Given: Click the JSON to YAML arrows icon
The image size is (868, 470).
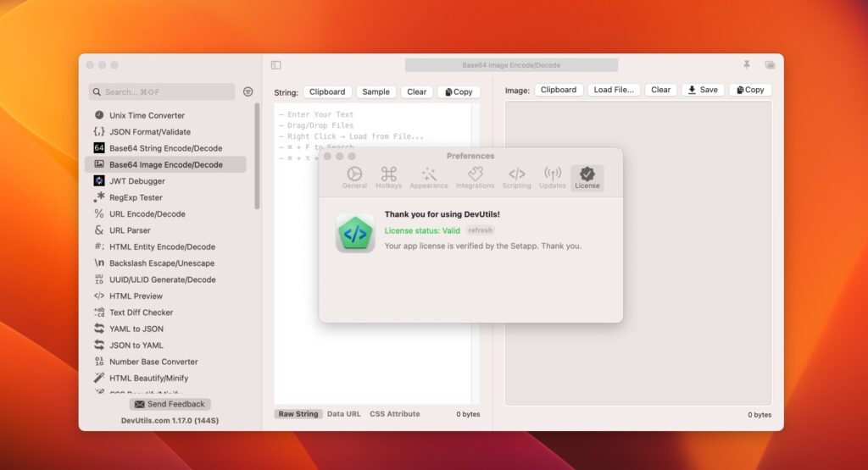Looking at the screenshot, I should tap(99, 345).
